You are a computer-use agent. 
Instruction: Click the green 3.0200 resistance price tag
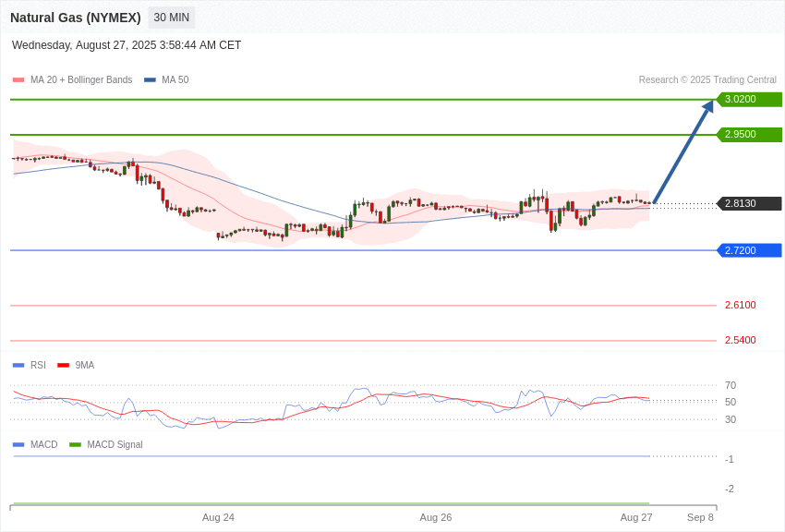749,99
